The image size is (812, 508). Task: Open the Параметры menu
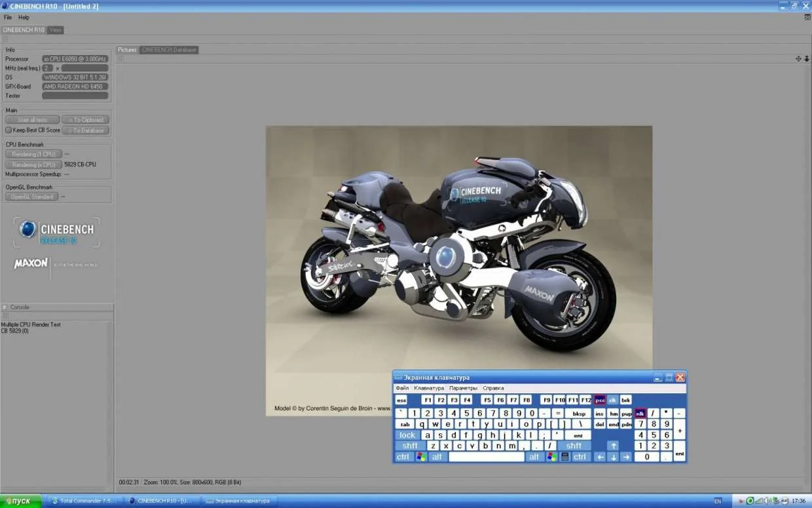click(463, 388)
